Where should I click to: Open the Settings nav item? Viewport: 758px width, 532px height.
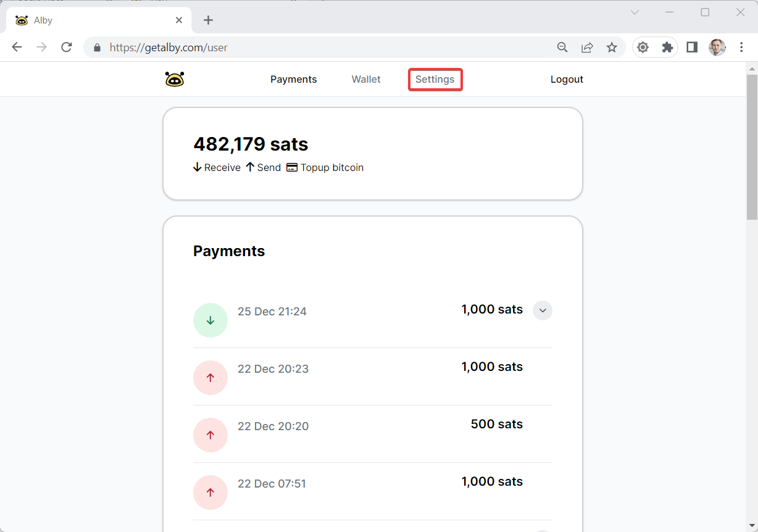[435, 79]
